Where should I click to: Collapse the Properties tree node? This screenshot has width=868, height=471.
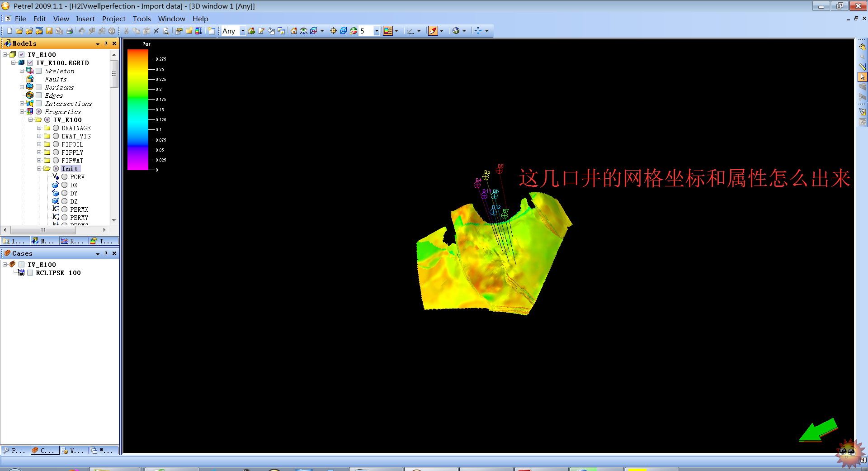[x=22, y=112]
